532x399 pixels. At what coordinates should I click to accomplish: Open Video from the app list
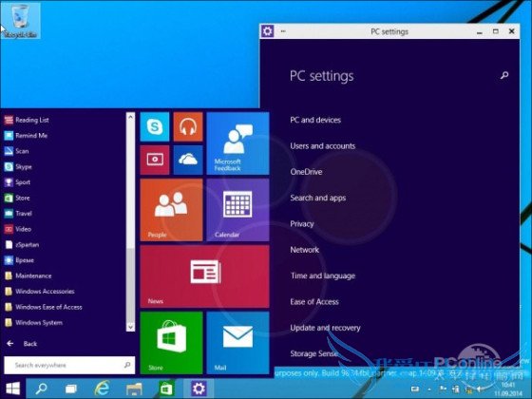(18, 229)
